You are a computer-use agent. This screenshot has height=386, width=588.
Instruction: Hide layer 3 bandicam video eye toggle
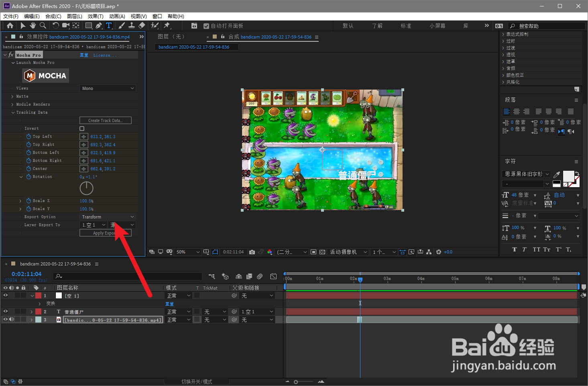click(x=6, y=319)
